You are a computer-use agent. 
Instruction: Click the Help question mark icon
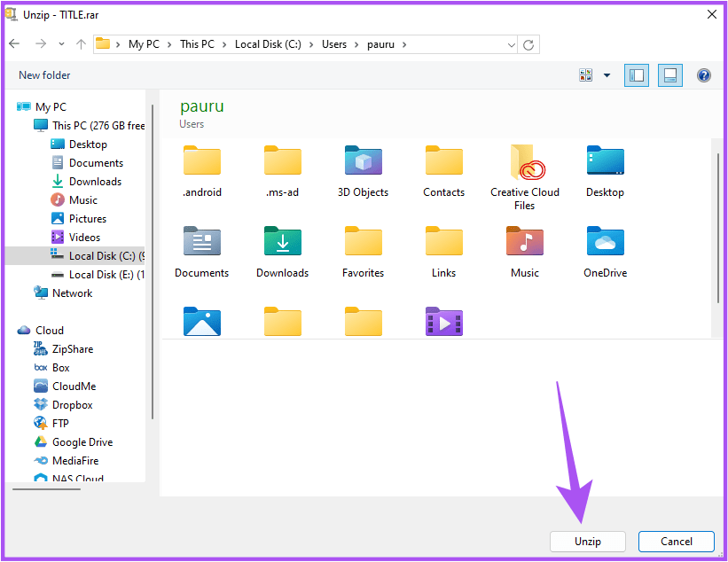point(703,75)
